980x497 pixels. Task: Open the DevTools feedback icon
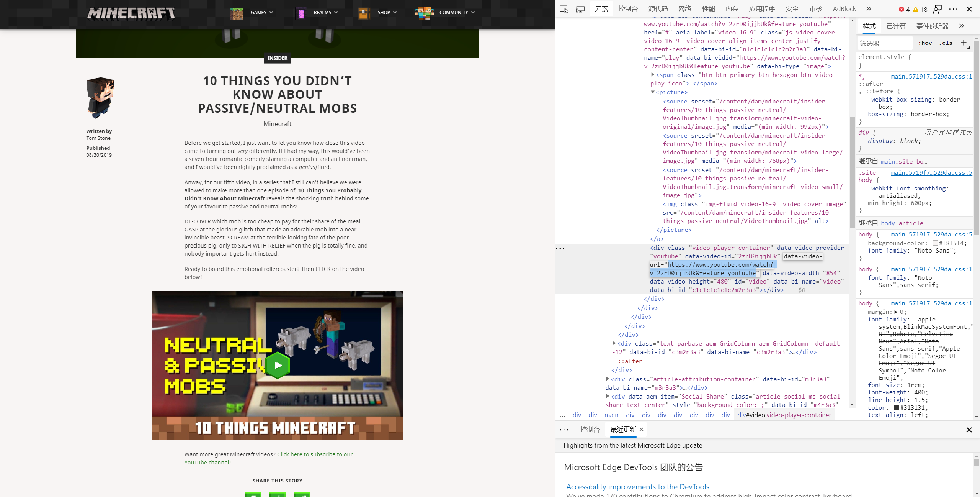pos(937,9)
